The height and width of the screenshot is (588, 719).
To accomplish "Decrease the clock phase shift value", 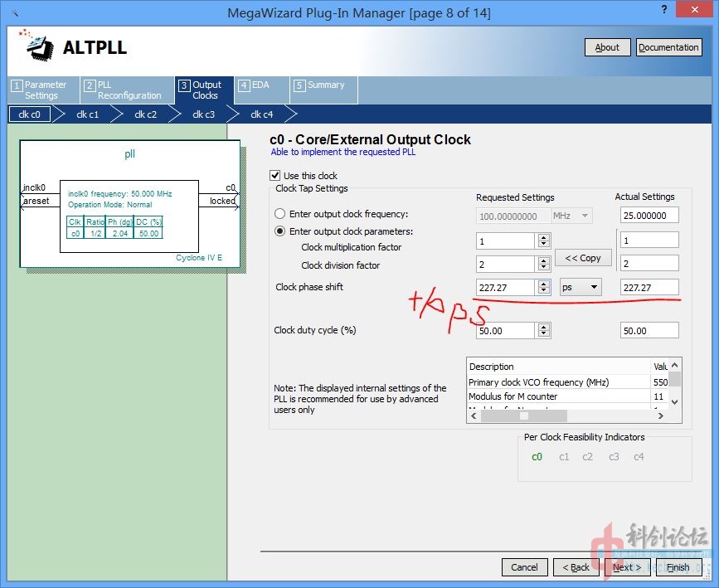I will [544, 291].
